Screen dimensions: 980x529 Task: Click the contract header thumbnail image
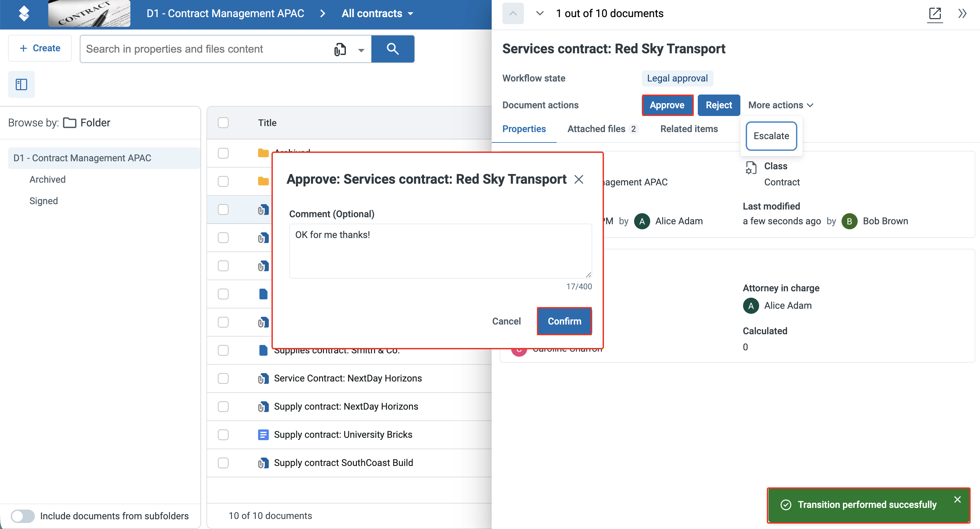[89, 14]
